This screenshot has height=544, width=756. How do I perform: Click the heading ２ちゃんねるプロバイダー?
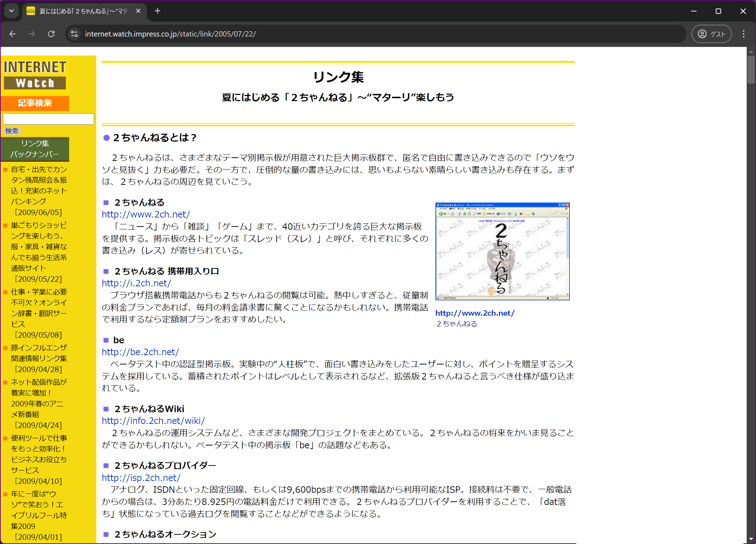(165, 466)
